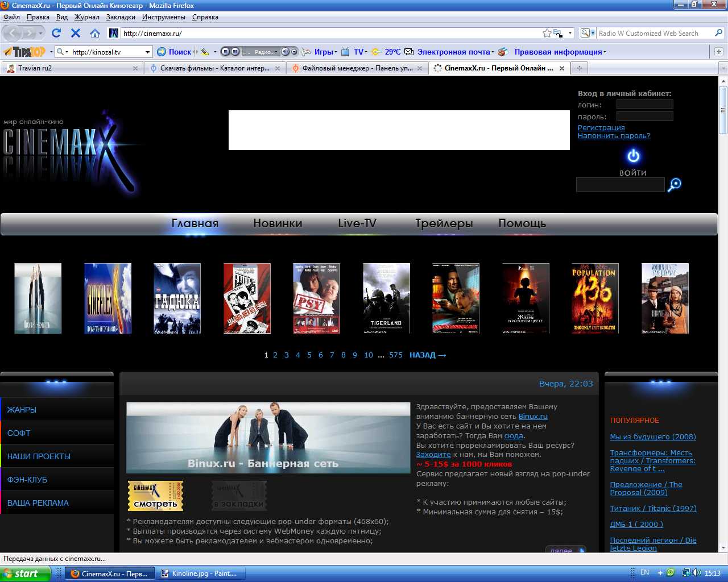Viewport: 728px width, 582px height.
Task: Expand the 'Игры' toolbar dropdown
Action: [336, 52]
